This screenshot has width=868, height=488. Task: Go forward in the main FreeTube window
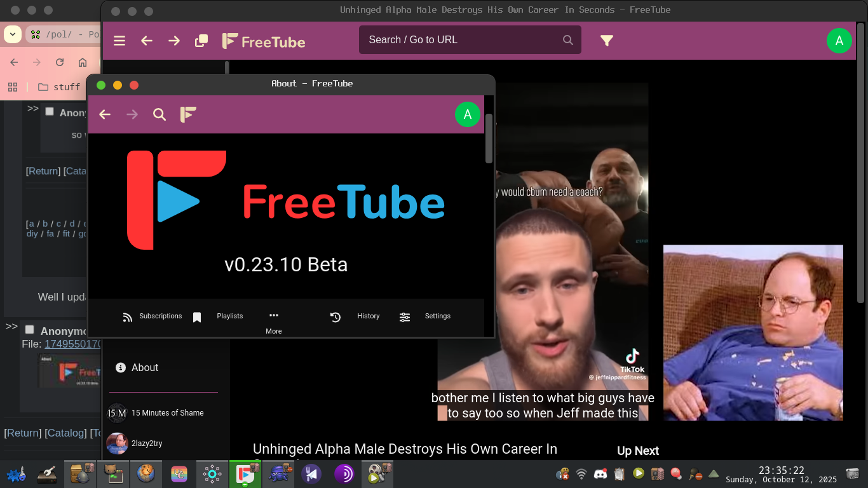[174, 41]
